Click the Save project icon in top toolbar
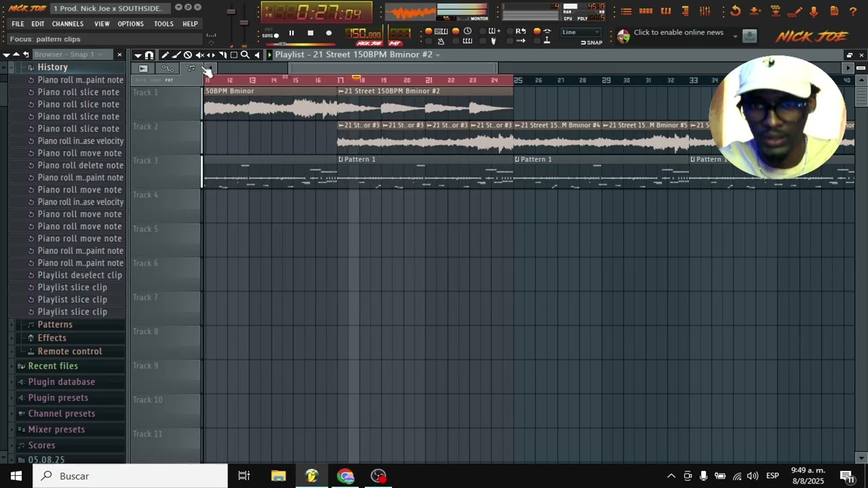Screen dimensions: 868x488 click(755, 11)
